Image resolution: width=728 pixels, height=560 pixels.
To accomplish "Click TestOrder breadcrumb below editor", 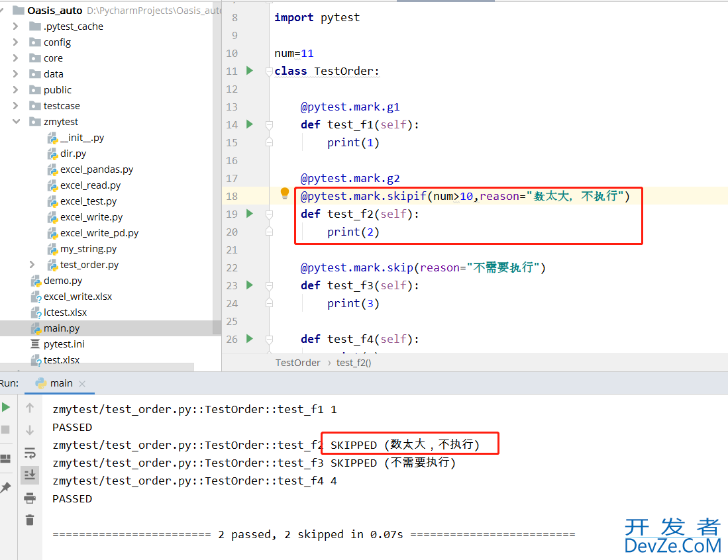I will coord(297,362).
